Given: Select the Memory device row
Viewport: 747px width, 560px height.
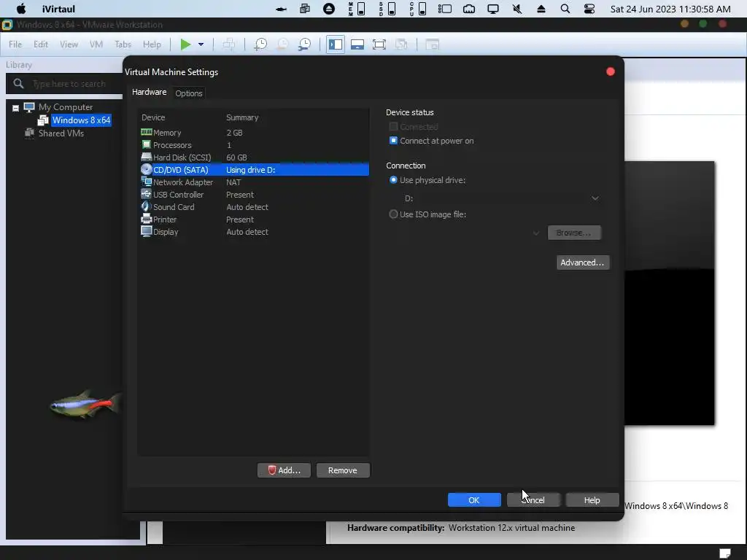Looking at the screenshot, I should pyautogui.click(x=255, y=133).
